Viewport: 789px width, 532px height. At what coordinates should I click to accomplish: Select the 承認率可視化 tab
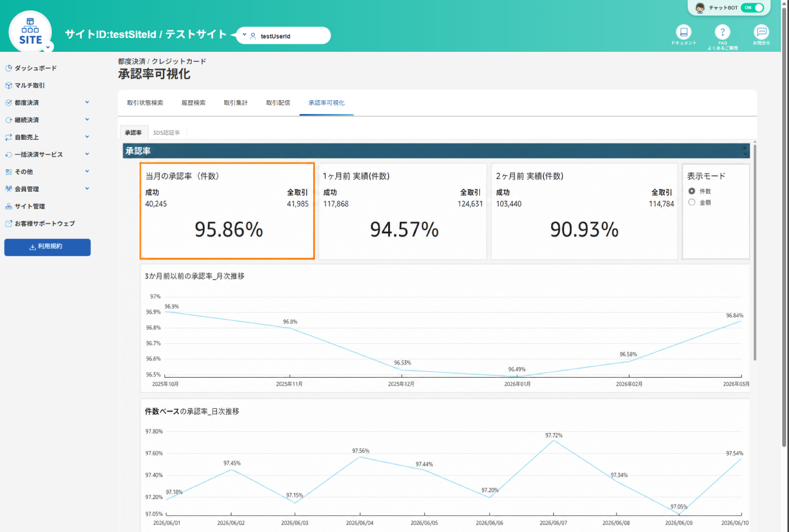tap(327, 102)
